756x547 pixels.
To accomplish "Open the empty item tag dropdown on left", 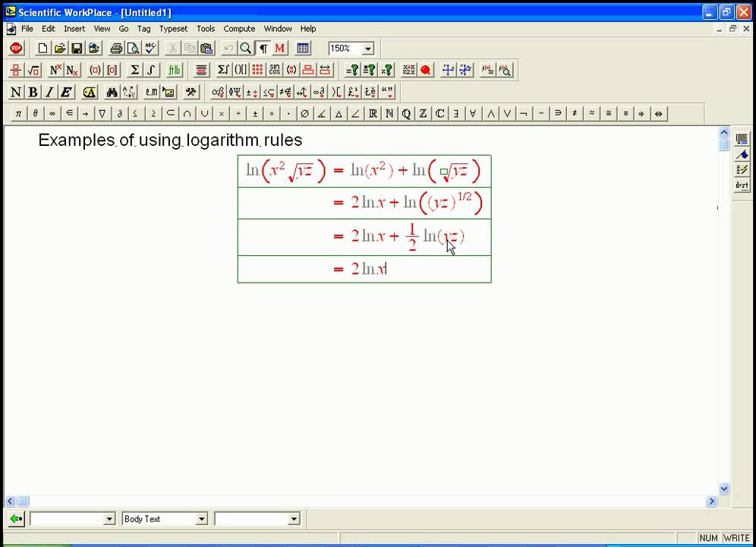I will (x=109, y=519).
